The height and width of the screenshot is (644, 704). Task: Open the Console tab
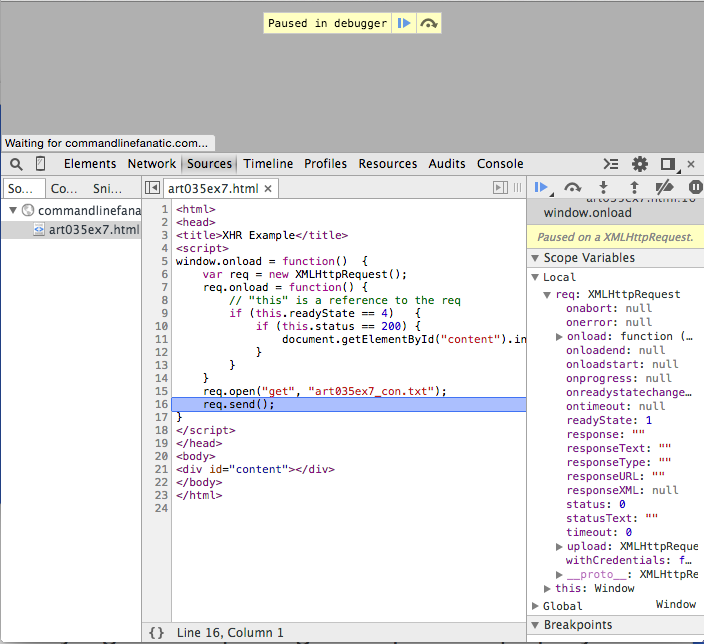tap(500, 163)
